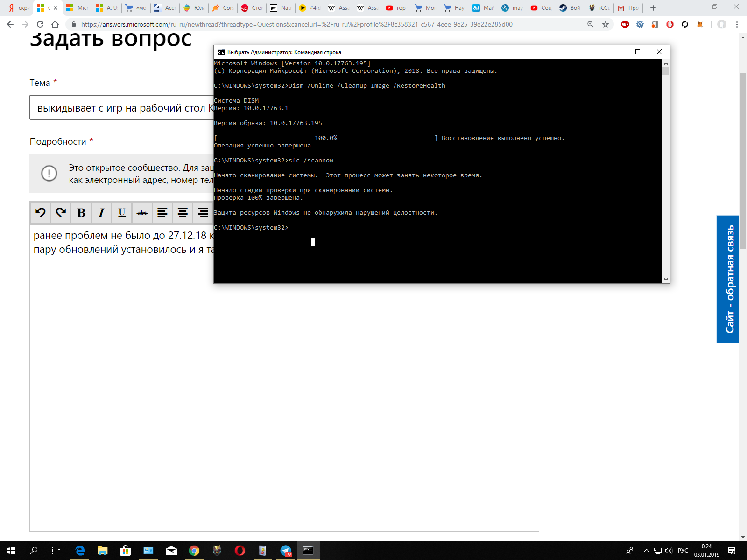Switch to the Steam 'Вой' tab
Screen dimensions: 747x560
[570, 8]
